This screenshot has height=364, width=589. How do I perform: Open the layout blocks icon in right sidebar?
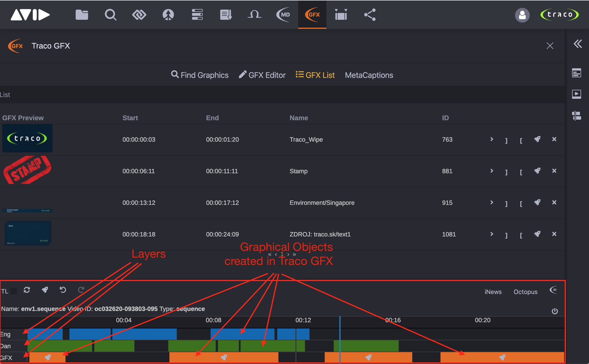click(x=577, y=115)
